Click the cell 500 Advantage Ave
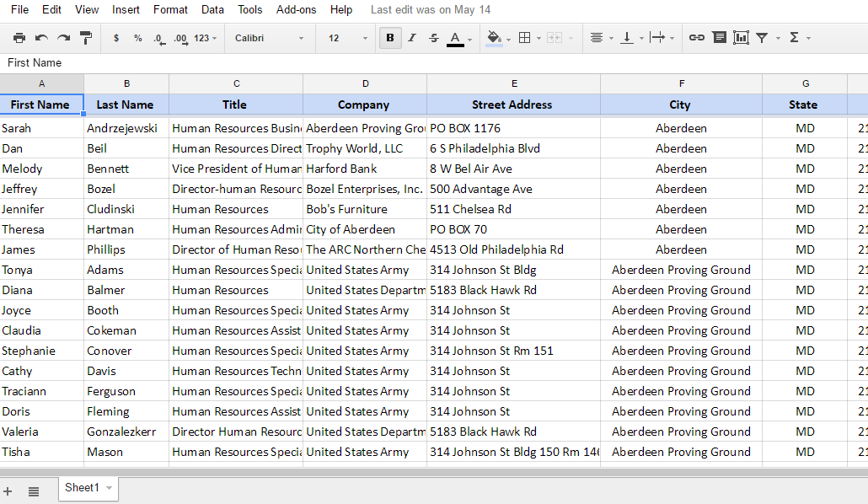Screen dimensions: 868x504 [x=514, y=189]
